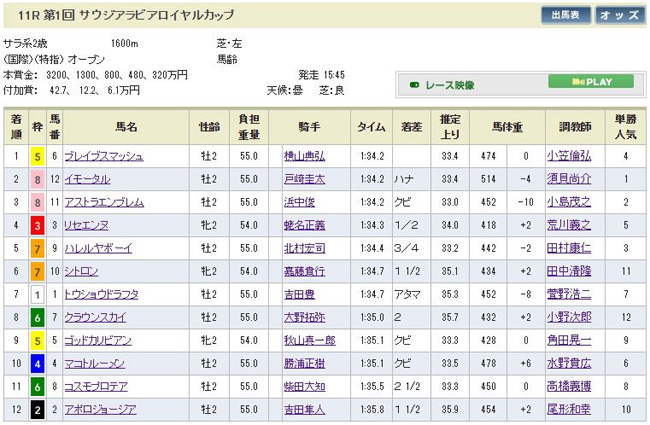Screen dimensions: 650x425
Task: Select jockey 柴田大知
Action: pos(305,389)
